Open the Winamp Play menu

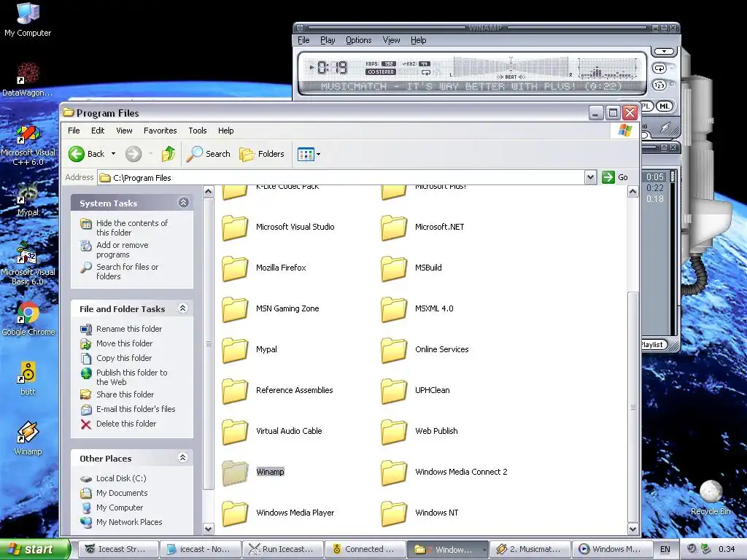pyautogui.click(x=328, y=40)
